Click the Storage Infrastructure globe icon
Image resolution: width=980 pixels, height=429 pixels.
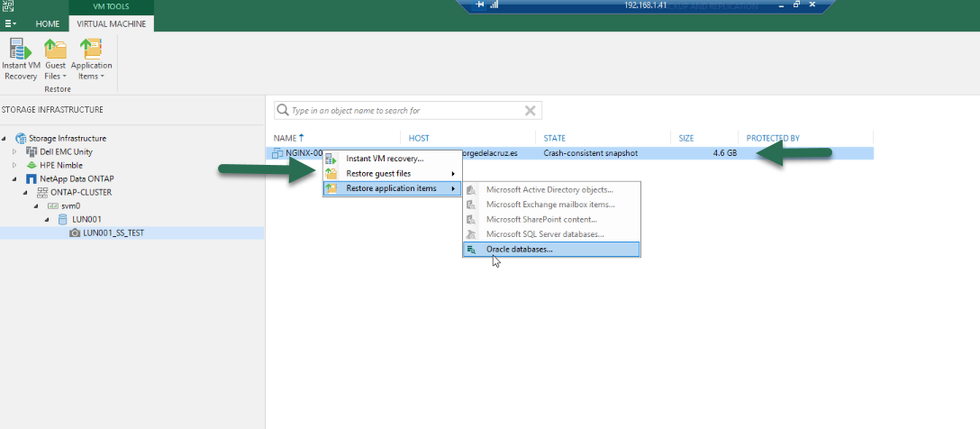point(21,138)
